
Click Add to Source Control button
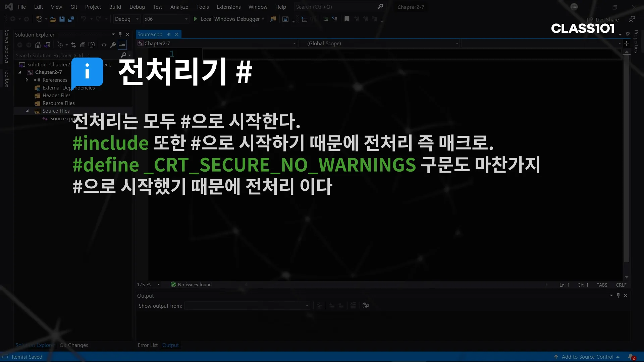click(587, 357)
